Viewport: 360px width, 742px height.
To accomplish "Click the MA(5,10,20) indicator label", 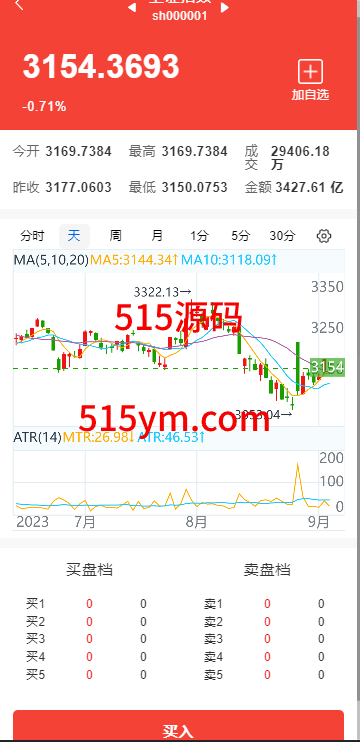I will [51, 260].
